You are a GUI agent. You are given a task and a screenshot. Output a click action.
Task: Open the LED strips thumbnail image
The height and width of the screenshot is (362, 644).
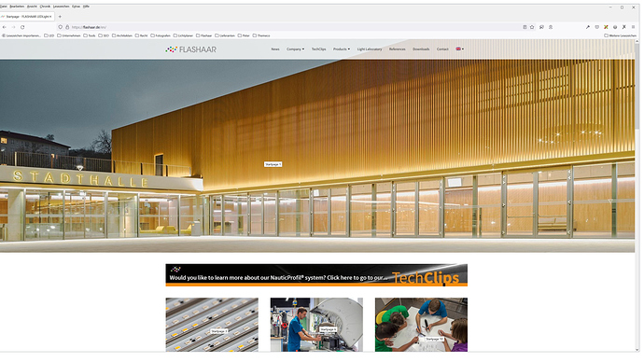click(x=212, y=325)
